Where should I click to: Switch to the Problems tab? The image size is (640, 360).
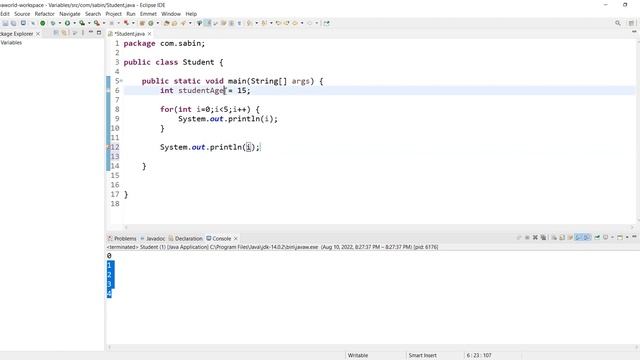[x=122, y=238]
